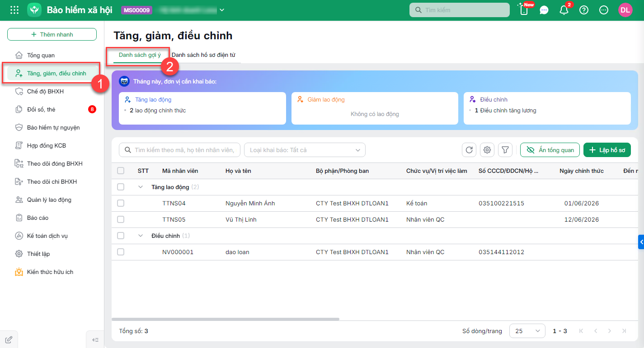The image size is (644, 348).
Task: Open the more options ellipsis icon
Action: pos(604,10)
